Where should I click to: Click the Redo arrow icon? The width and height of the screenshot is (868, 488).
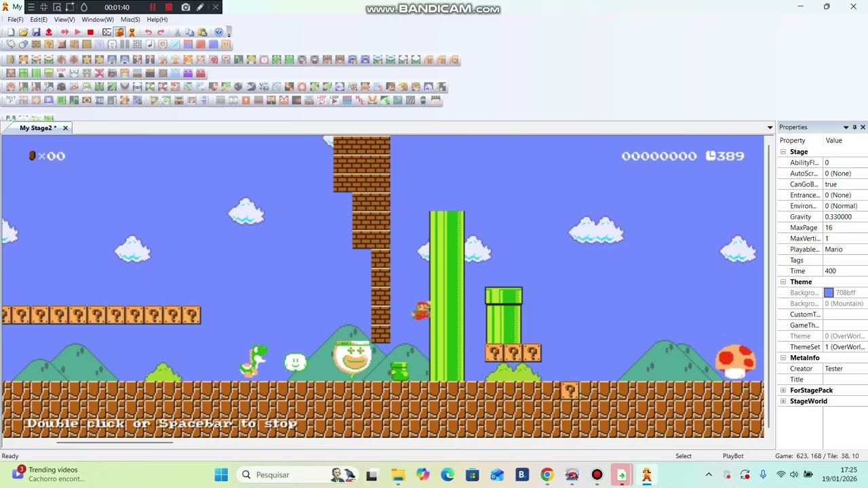point(161,32)
